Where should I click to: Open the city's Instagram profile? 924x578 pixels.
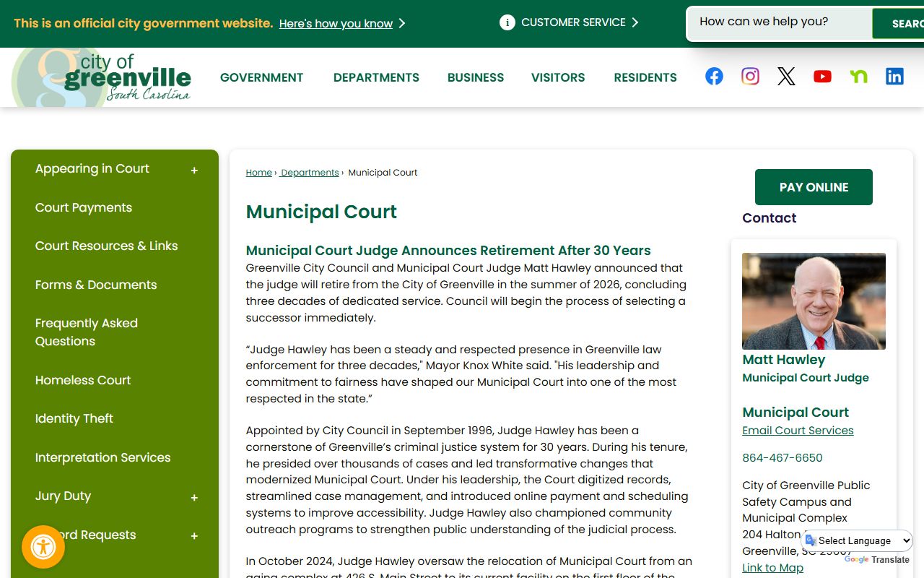click(750, 77)
